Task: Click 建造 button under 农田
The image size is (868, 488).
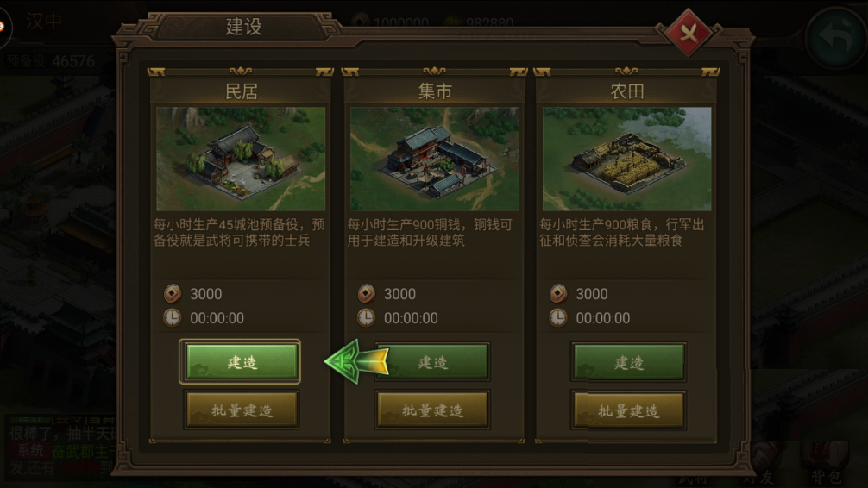Action: tap(628, 362)
